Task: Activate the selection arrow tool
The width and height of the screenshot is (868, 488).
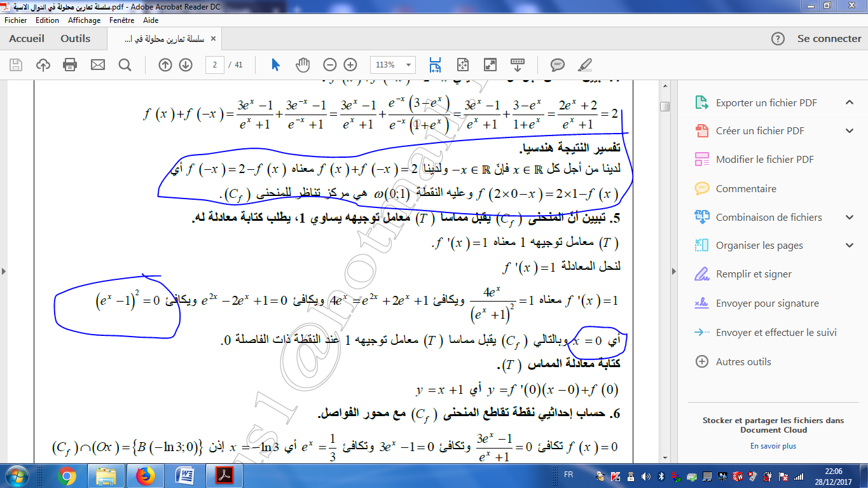Action: tap(275, 65)
